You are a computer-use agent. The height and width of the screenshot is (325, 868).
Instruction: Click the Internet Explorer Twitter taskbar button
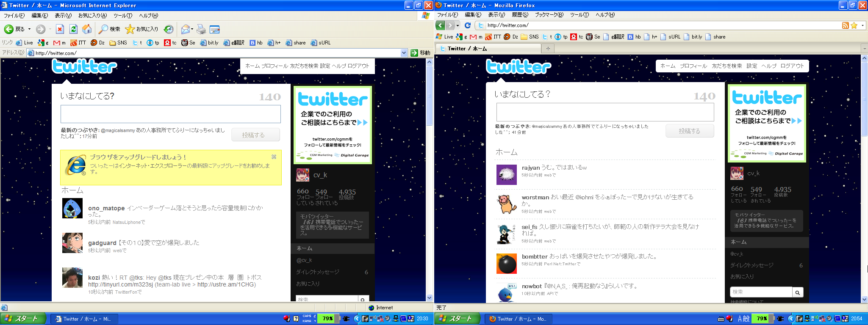84,319
